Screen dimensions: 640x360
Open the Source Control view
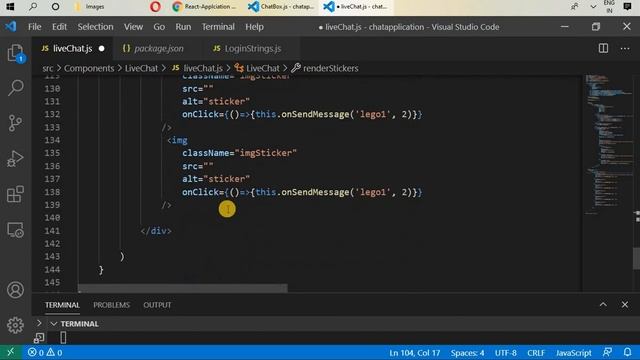[16, 123]
